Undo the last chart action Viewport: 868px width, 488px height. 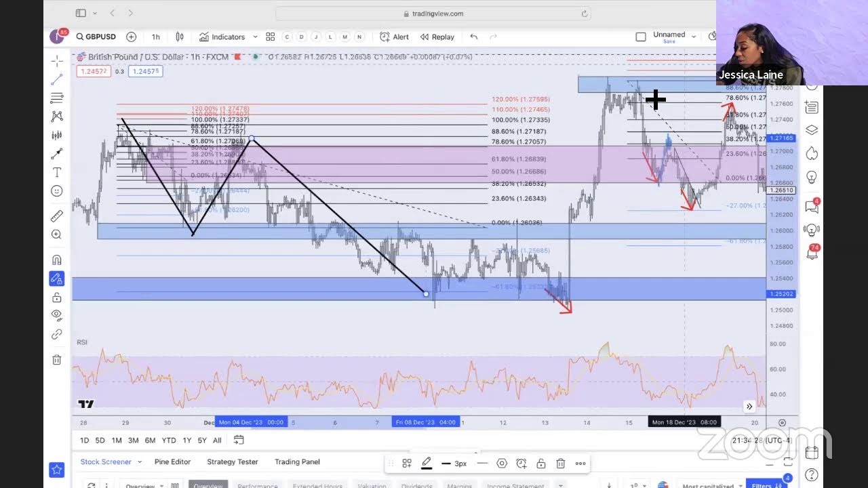(x=474, y=37)
